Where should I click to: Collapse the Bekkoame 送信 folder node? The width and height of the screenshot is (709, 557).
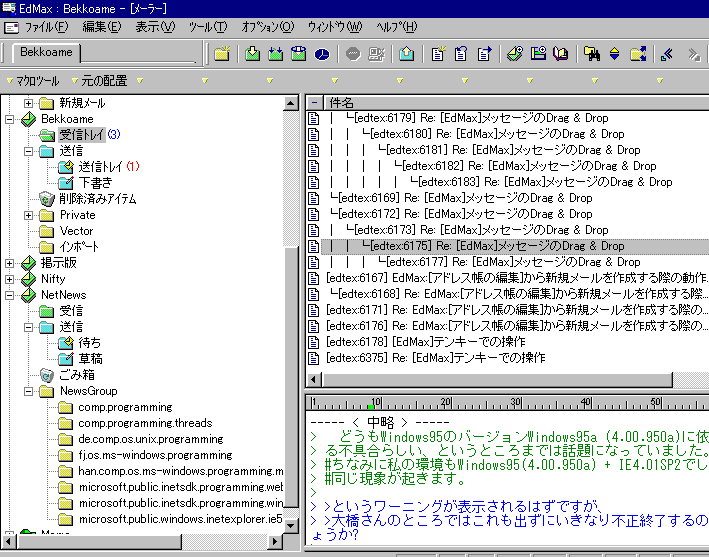[x=28, y=151]
